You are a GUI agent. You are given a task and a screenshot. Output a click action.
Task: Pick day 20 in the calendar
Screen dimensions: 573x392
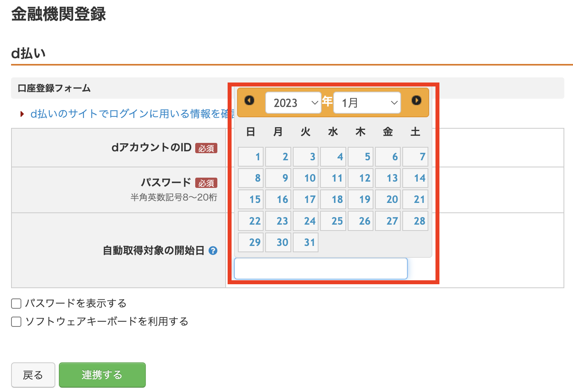pos(388,199)
